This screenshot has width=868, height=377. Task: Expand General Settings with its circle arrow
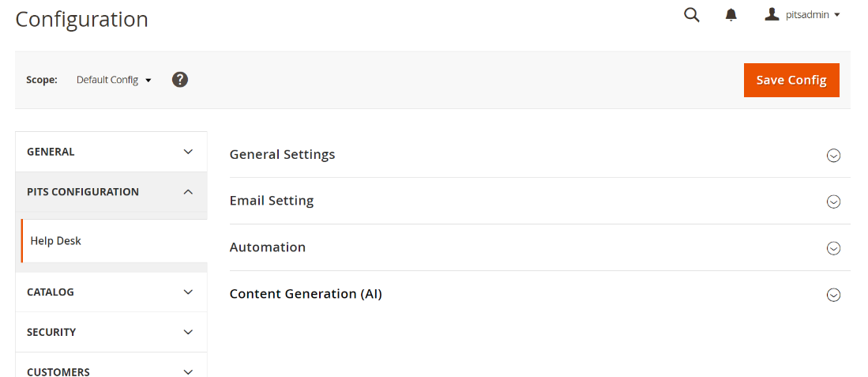click(x=833, y=155)
